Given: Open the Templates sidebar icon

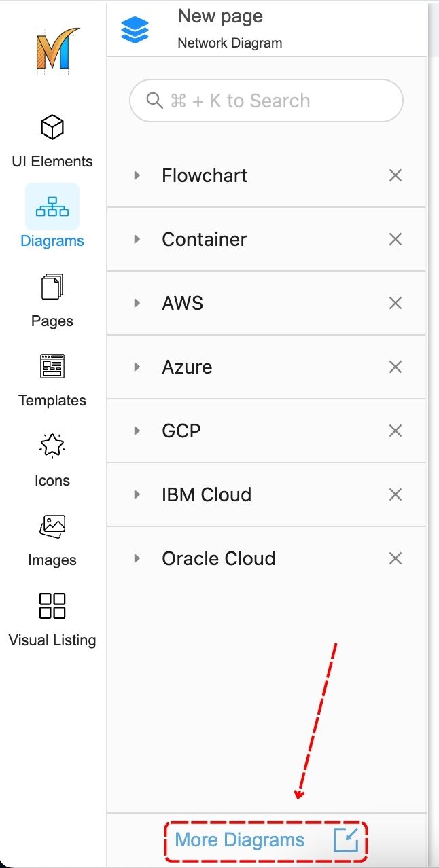Looking at the screenshot, I should click(x=52, y=367).
